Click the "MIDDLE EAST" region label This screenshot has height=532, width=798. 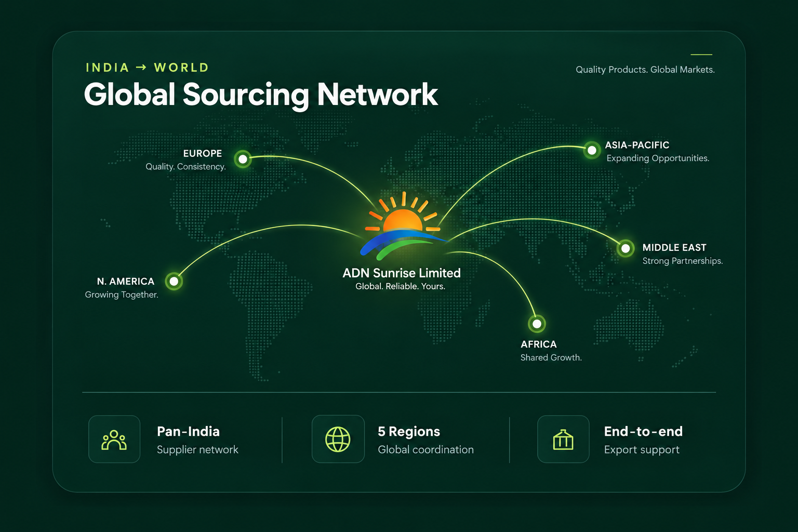[x=674, y=247]
